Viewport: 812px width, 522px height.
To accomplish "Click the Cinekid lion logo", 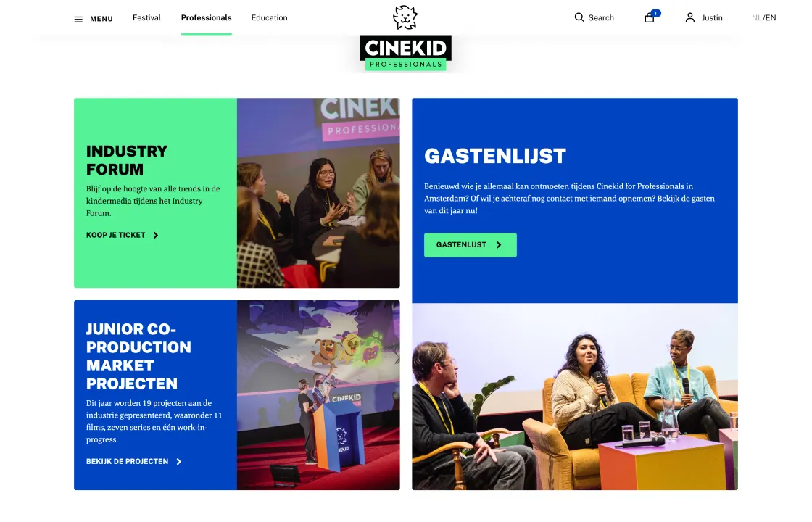I will coord(405,17).
